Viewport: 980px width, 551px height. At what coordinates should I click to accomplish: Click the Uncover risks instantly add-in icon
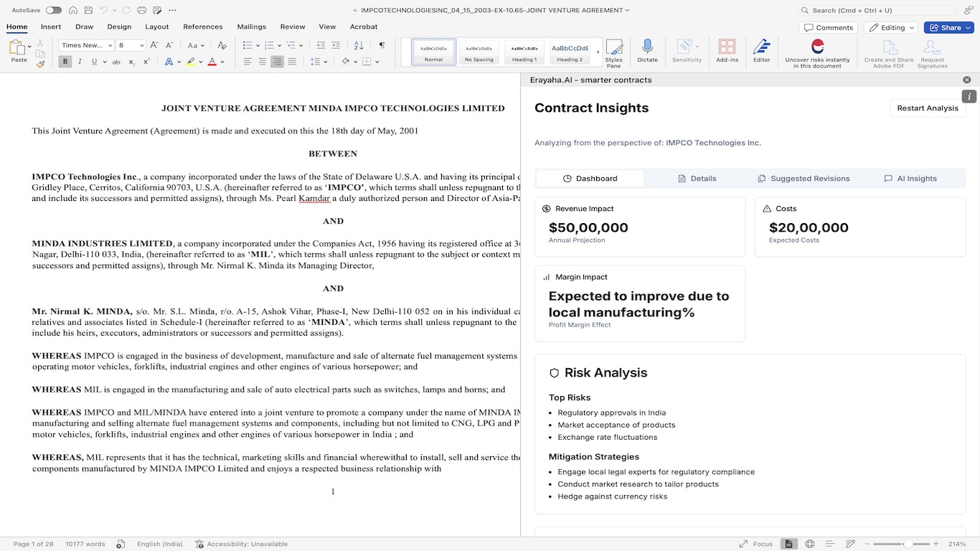coord(817,47)
